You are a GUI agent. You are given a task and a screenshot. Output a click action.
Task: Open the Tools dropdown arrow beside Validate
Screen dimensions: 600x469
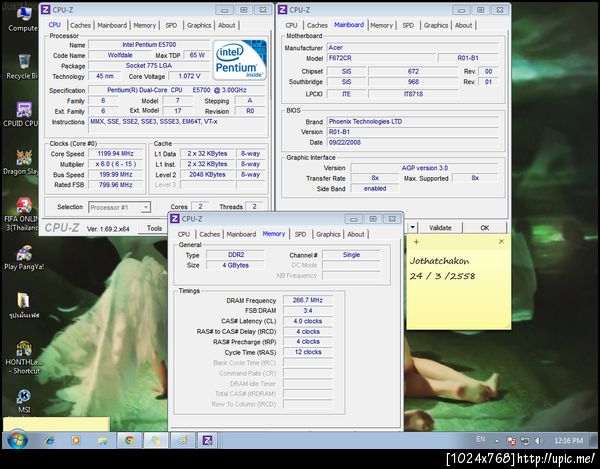tap(412, 227)
